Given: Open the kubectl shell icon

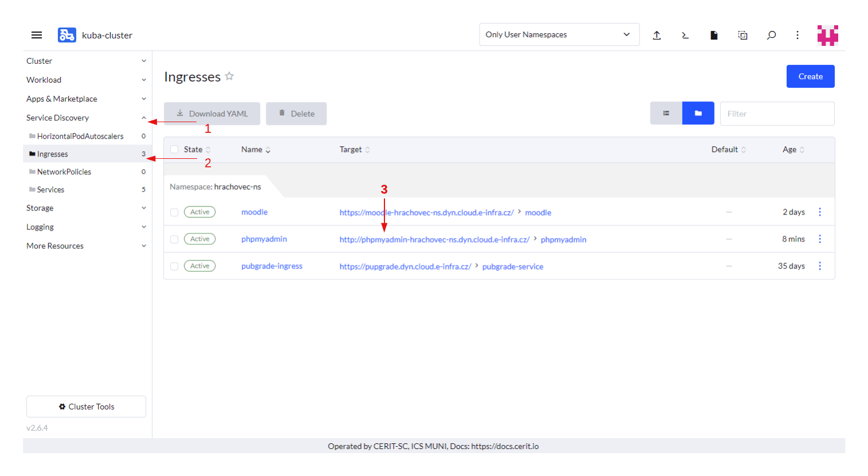Looking at the screenshot, I should point(685,35).
